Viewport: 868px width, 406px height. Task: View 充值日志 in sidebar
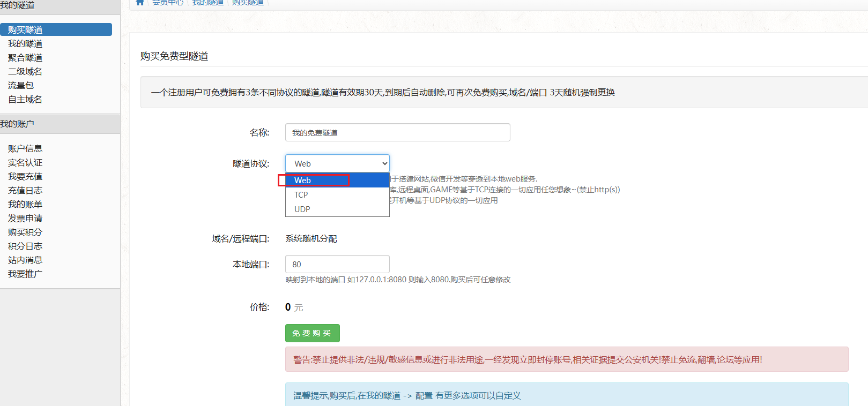pyautogui.click(x=25, y=190)
